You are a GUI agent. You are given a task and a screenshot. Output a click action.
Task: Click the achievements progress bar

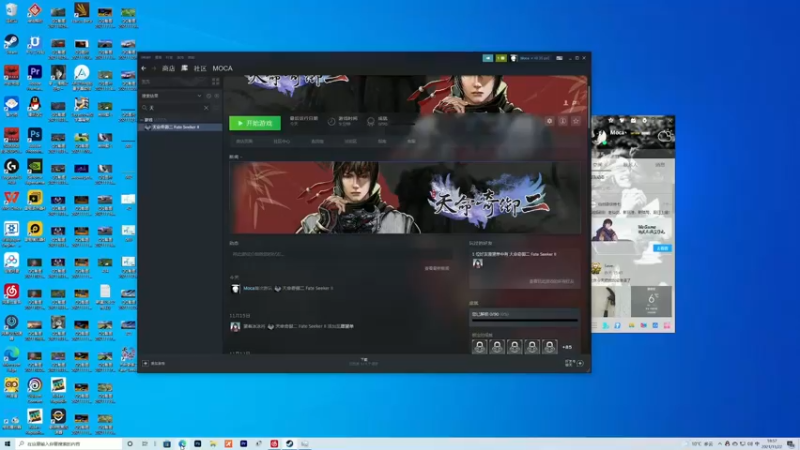pos(524,320)
